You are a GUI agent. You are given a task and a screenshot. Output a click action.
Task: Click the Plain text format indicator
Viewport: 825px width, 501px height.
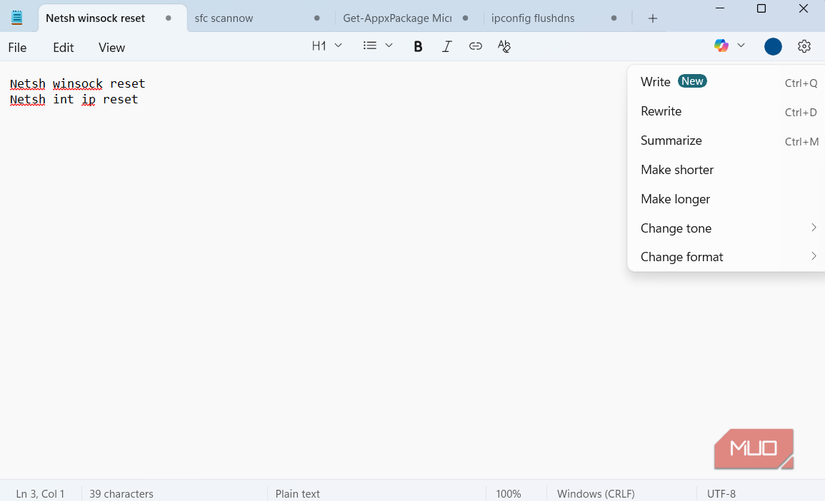click(x=297, y=494)
